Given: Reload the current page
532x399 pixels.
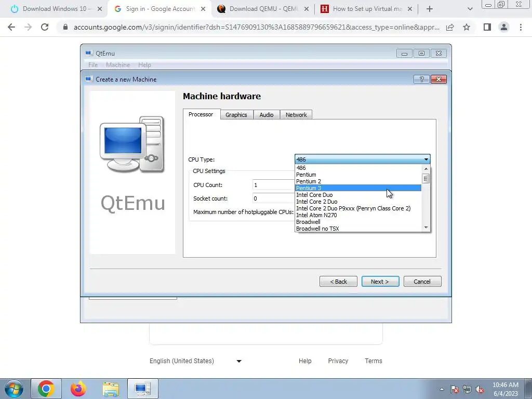Looking at the screenshot, I should [x=45, y=27].
